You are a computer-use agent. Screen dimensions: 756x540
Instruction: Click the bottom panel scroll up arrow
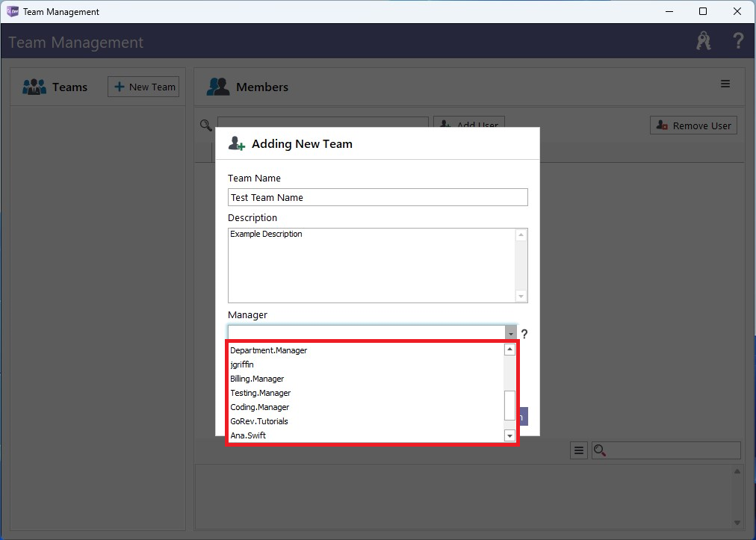[737, 471]
